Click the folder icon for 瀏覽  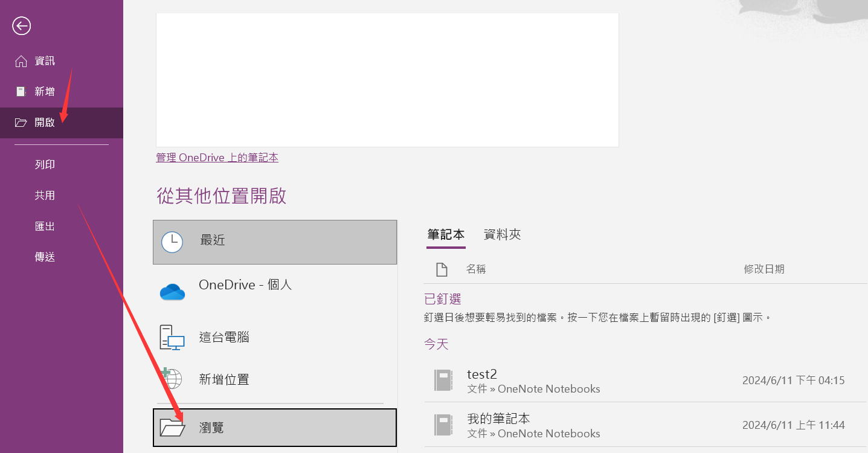pyautogui.click(x=172, y=427)
